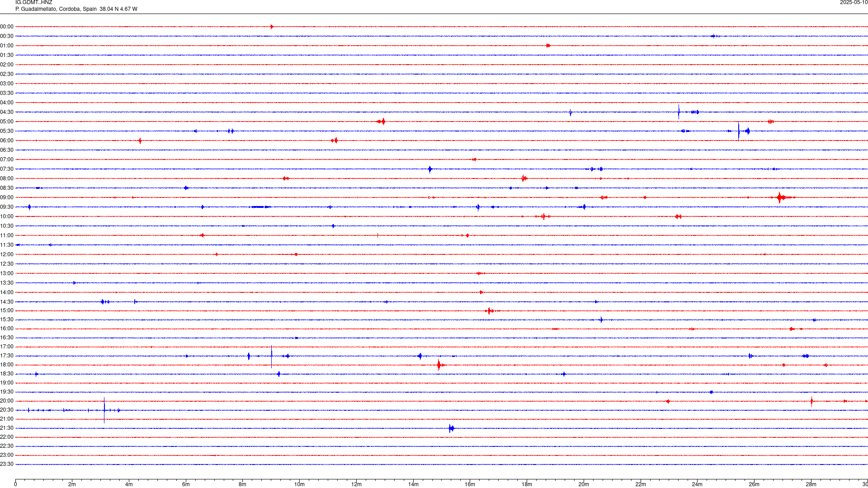Image resolution: width=868 pixels, height=488 pixels.
Task: Select the 17:30 trace time label
Action: [x=7, y=356]
